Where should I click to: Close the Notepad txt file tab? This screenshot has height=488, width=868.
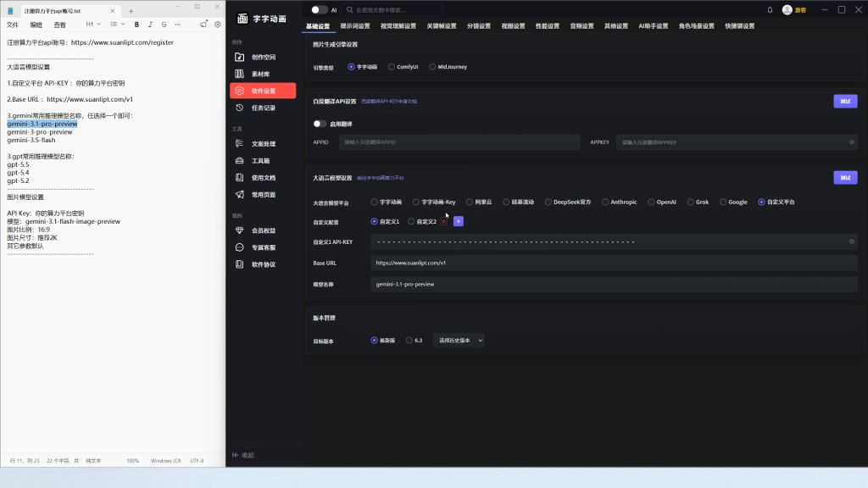point(113,11)
